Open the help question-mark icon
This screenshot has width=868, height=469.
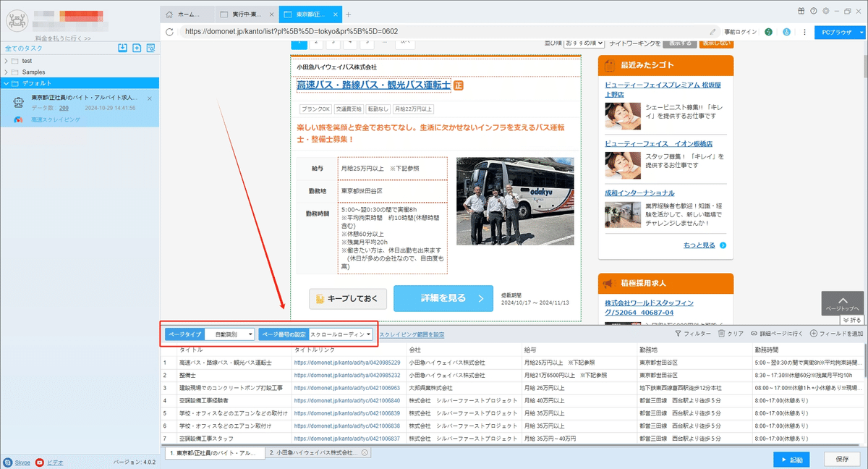(814, 11)
